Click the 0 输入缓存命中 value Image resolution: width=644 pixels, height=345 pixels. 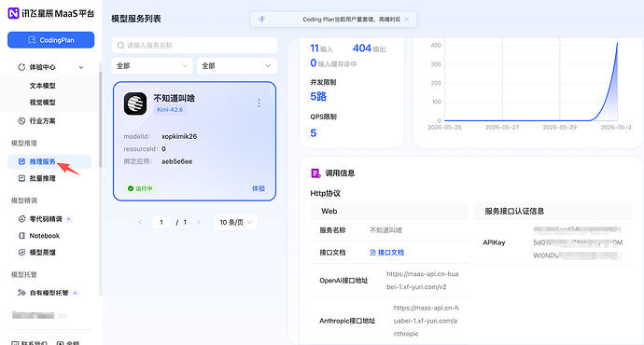coord(314,63)
